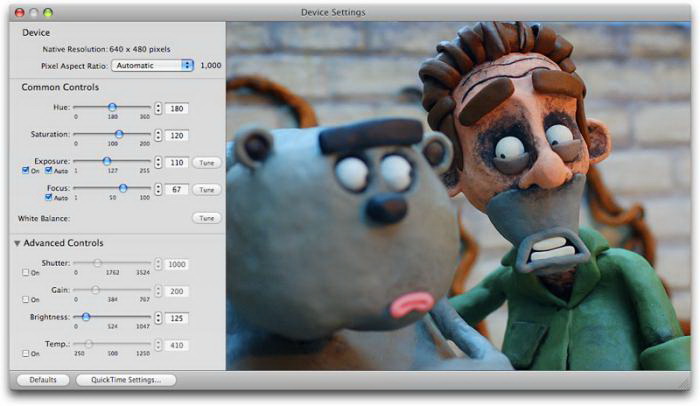This screenshot has height=406, width=700.
Task: Turn on the Gain On checkbox
Action: [x=25, y=300]
